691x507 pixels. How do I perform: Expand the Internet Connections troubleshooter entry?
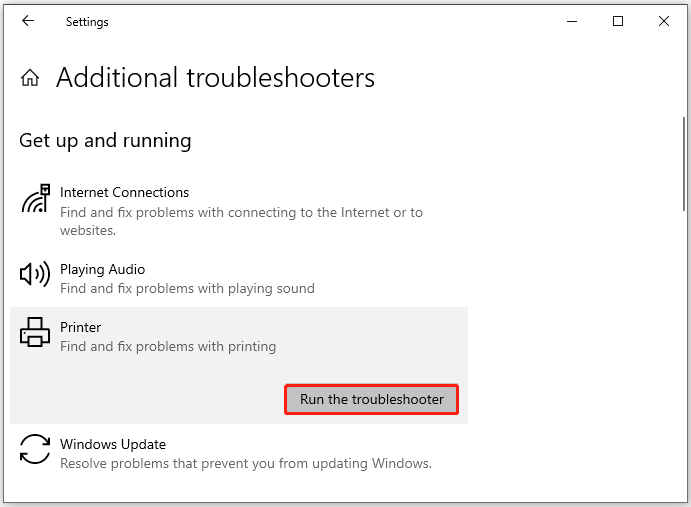tap(239, 211)
